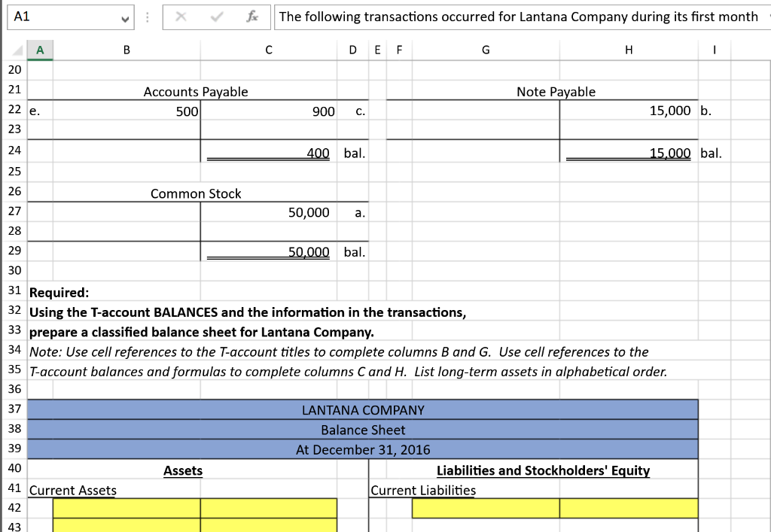
Task: Select column D header
Action: [352, 50]
